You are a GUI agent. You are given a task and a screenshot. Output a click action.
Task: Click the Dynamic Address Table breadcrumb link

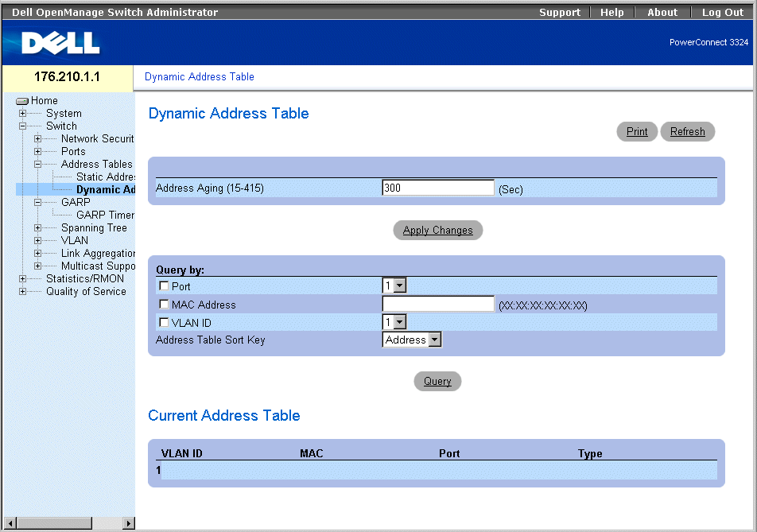[200, 77]
